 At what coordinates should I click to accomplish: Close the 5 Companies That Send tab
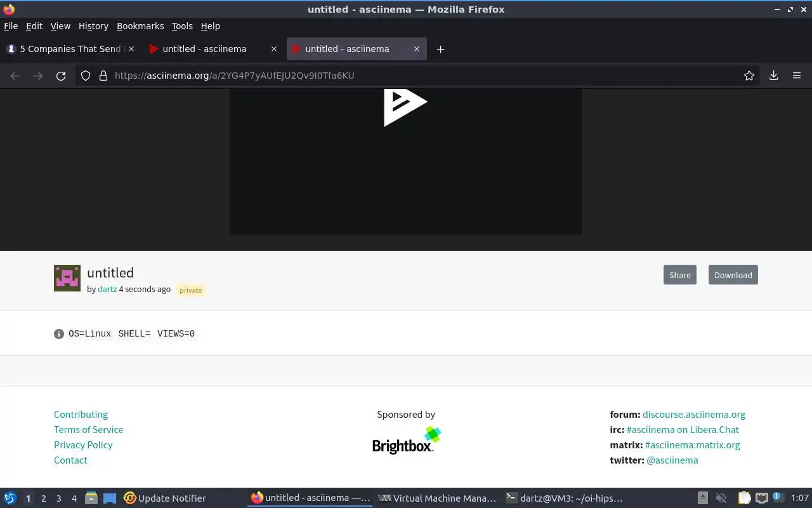click(131, 49)
